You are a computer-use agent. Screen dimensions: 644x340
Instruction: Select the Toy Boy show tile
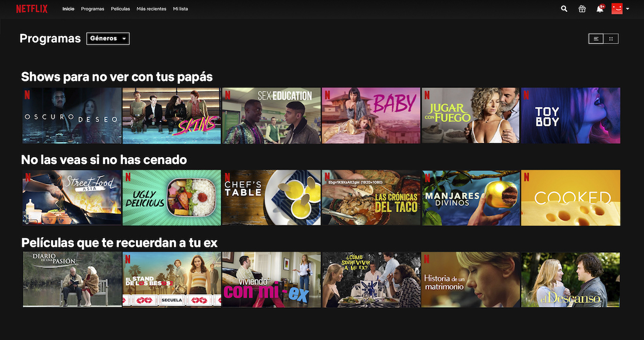pyautogui.click(x=570, y=115)
